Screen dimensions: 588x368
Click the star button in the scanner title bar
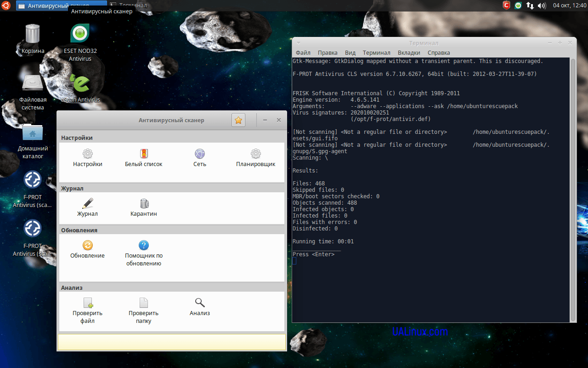click(238, 120)
